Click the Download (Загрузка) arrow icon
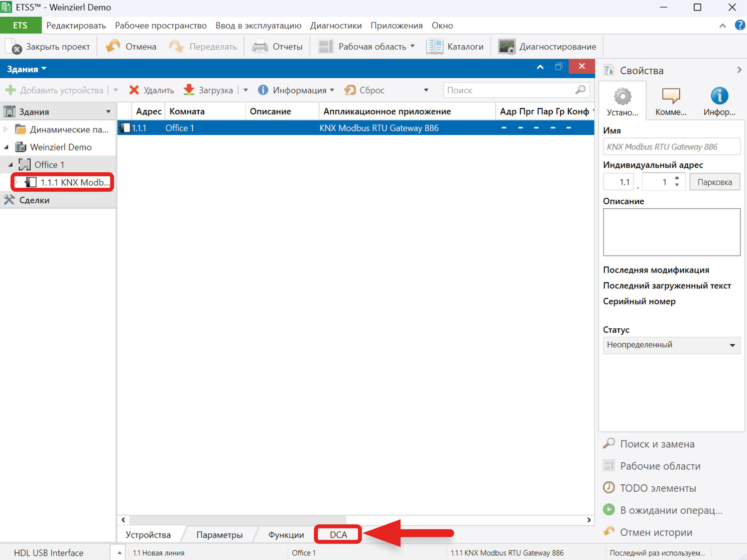Viewport: 747px width, 560px height. (x=189, y=90)
